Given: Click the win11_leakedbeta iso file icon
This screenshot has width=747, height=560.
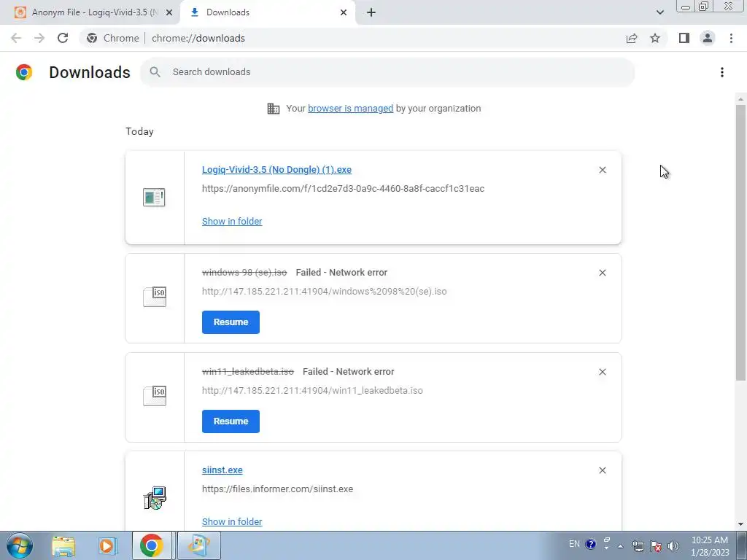Looking at the screenshot, I should (x=155, y=396).
